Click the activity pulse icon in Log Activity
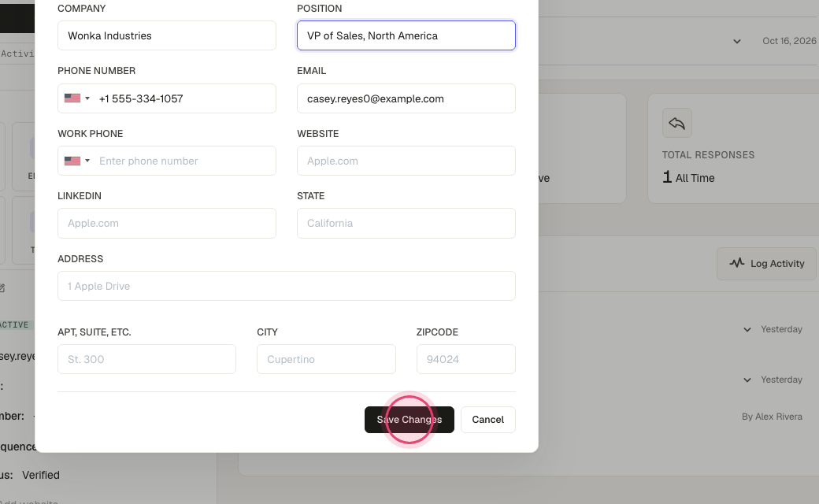 pos(736,263)
